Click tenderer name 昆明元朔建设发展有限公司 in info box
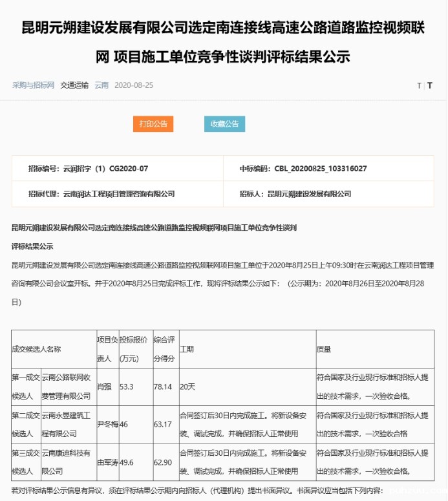The height and width of the screenshot is (501, 448). tap(309, 194)
